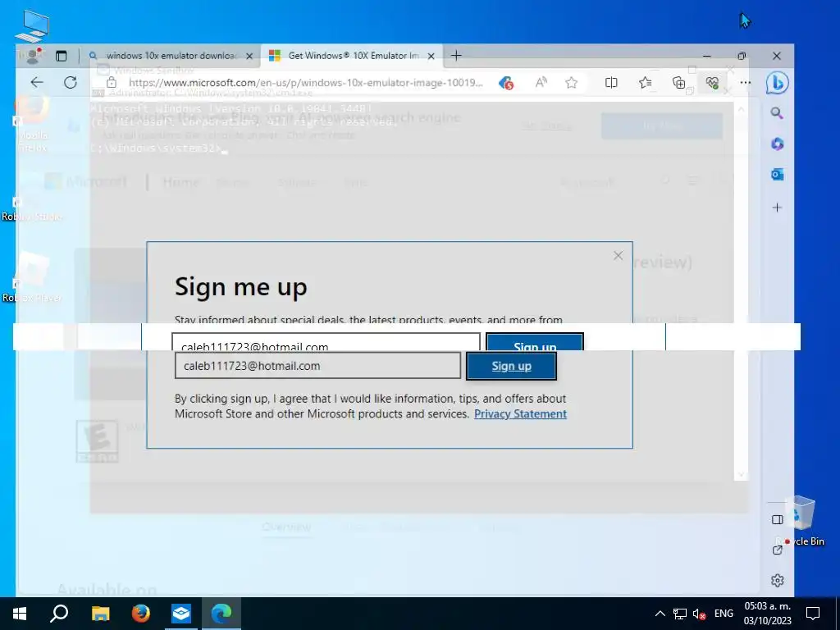Open the network status tray icon
Viewport: 840px width, 630px height.
coord(680,614)
